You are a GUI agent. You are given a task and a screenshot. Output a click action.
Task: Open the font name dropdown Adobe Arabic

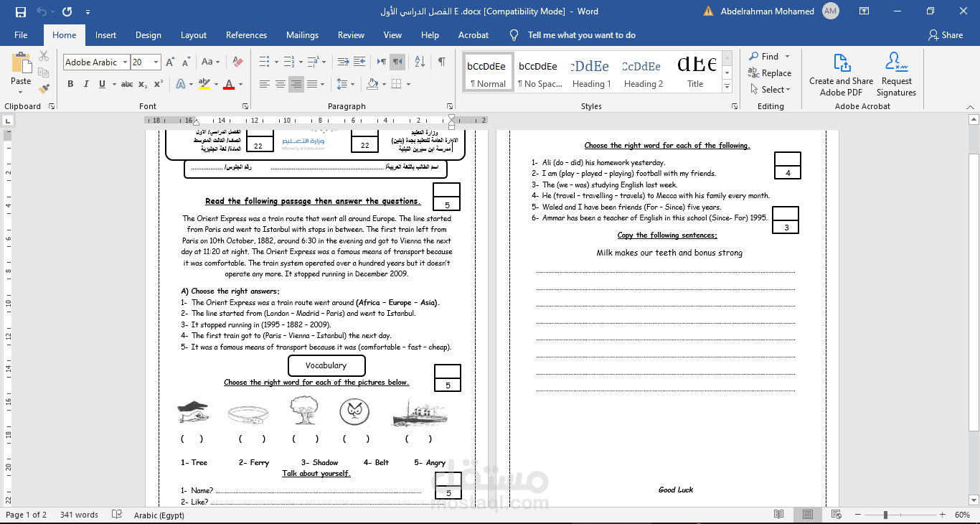(125, 62)
